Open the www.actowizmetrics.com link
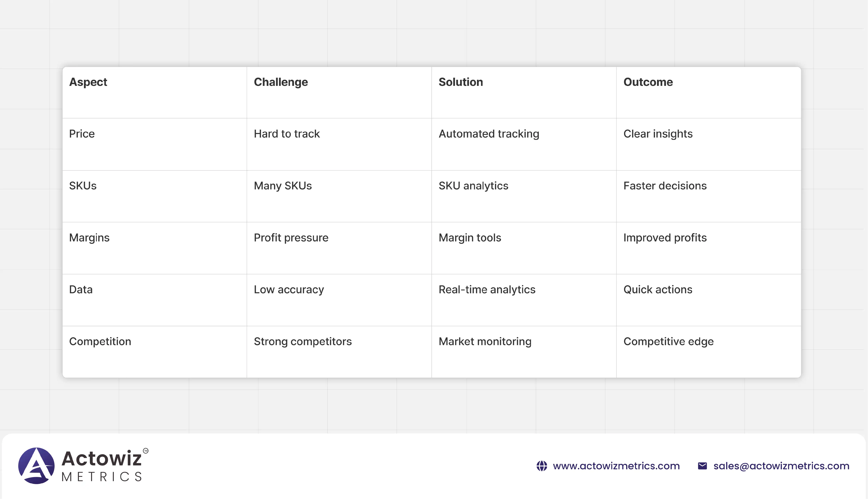This screenshot has height=499, width=868. click(616, 466)
